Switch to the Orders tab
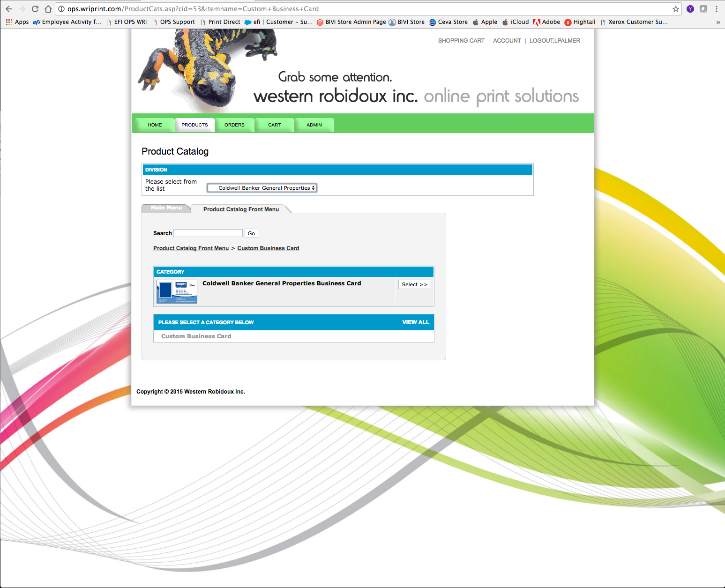The width and height of the screenshot is (725, 588). click(x=234, y=125)
